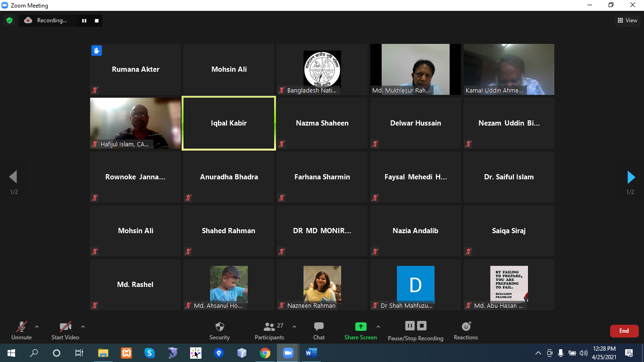Expand Participants options arrow

click(294, 327)
